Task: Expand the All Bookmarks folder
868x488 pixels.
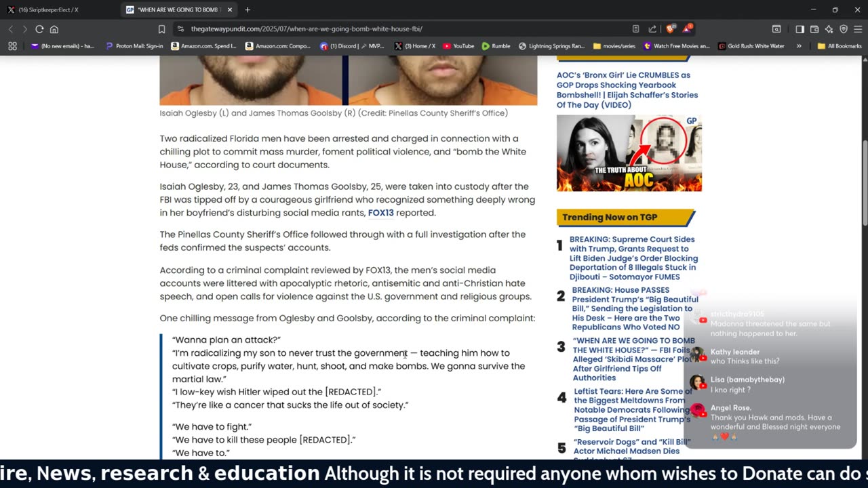Action: (840, 46)
